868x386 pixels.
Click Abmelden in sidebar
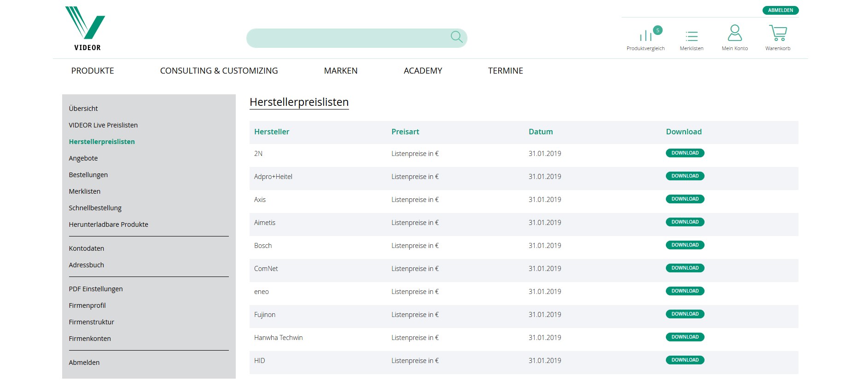click(x=84, y=363)
